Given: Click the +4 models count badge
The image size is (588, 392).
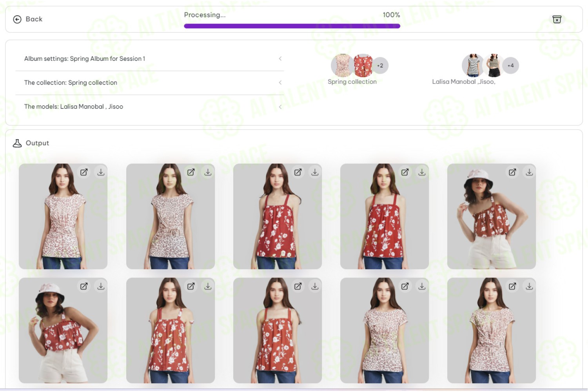Looking at the screenshot, I should 510,65.
